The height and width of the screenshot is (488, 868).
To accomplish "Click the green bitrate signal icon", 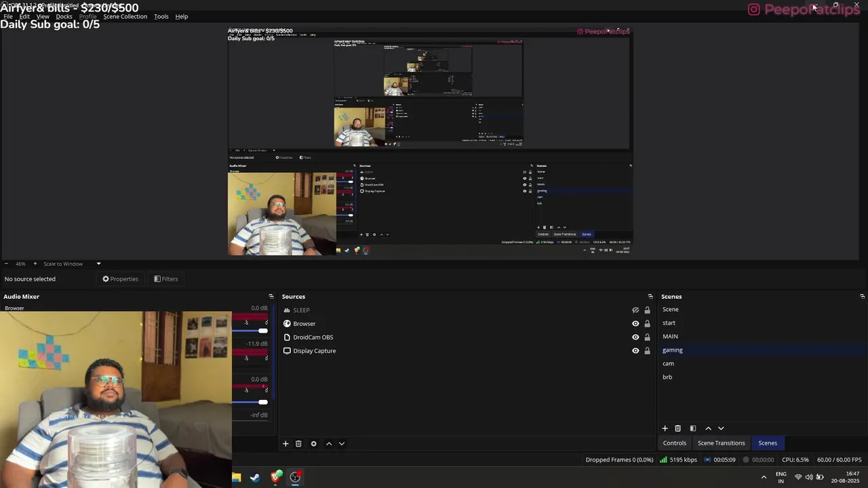I will tap(663, 460).
